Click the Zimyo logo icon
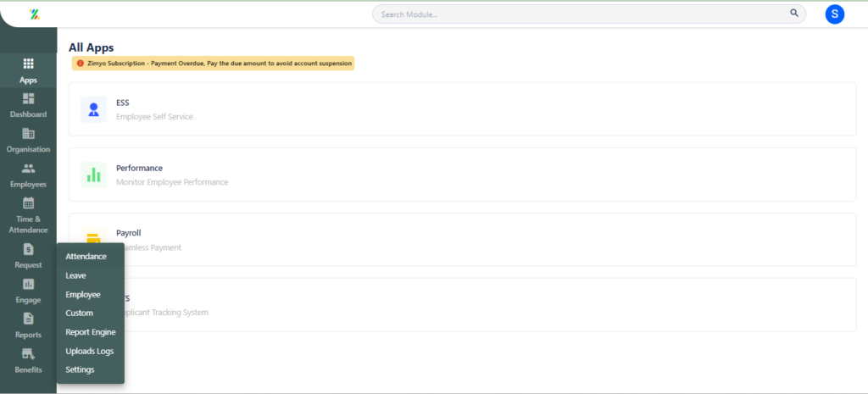Screen dimensions: 868x394 pos(34,14)
